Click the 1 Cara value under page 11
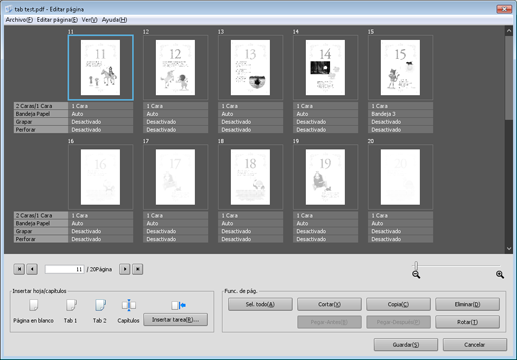The image size is (517, 360). coord(101,106)
